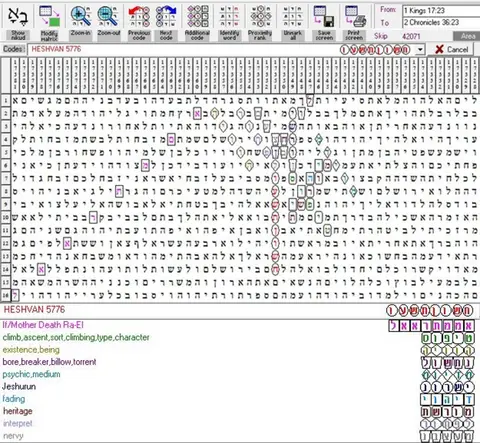Image resolution: width=480 pixels, height=443 pixels.
Task: Open the Codes dropdown arrow
Action: point(420,50)
